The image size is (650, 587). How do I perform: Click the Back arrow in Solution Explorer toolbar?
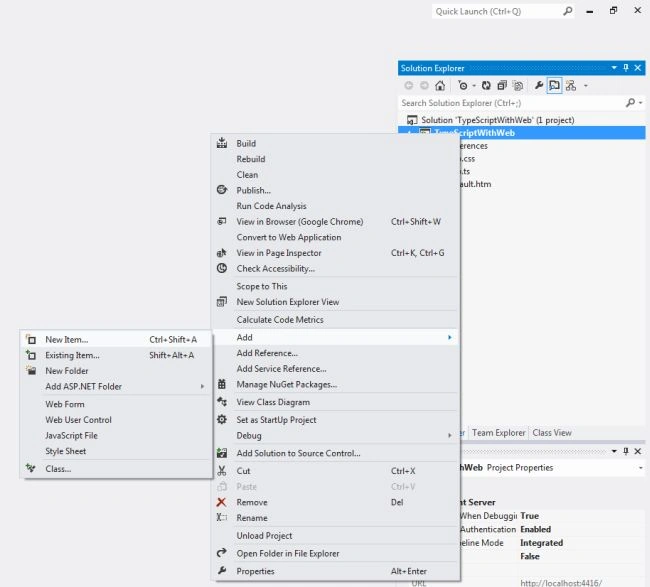coord(408,86)
